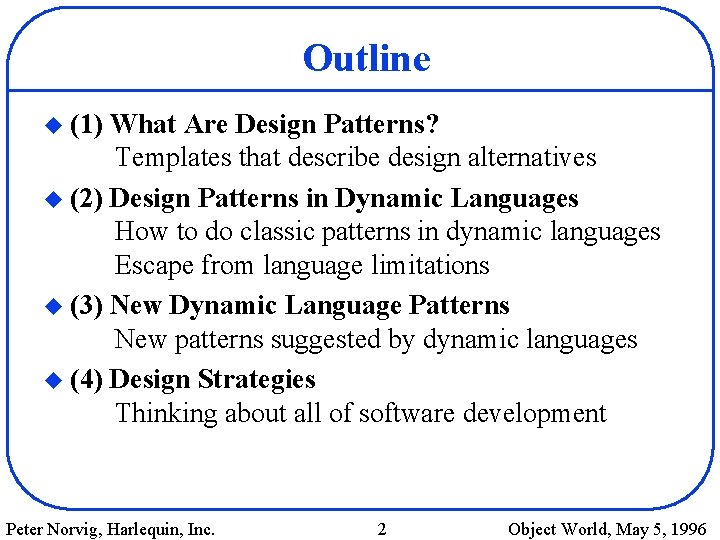The width and height of the screenshot is (720, 540).
Task: Click the 'Outline' slide title
Action: coord(366,58)
